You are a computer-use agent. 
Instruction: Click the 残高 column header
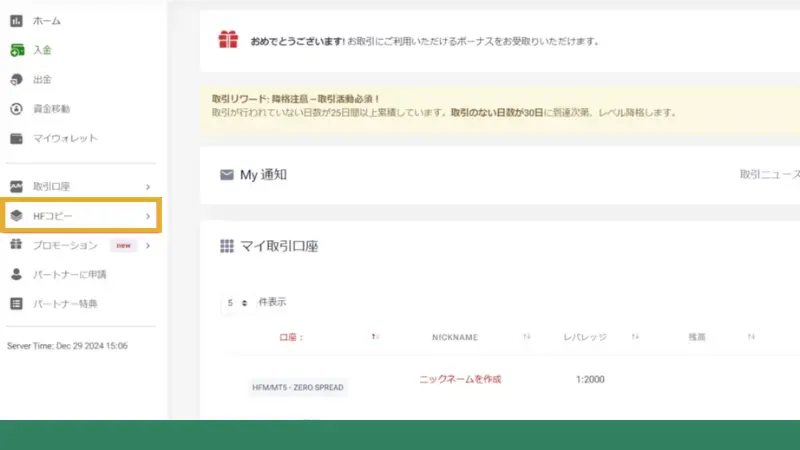click(x=697, y=337)
